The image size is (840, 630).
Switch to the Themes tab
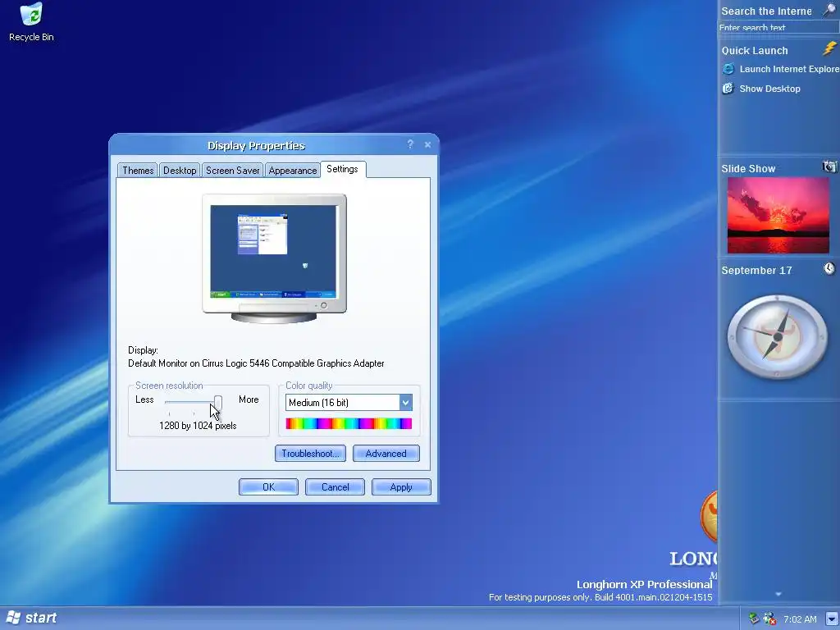[x=138, y=171]
